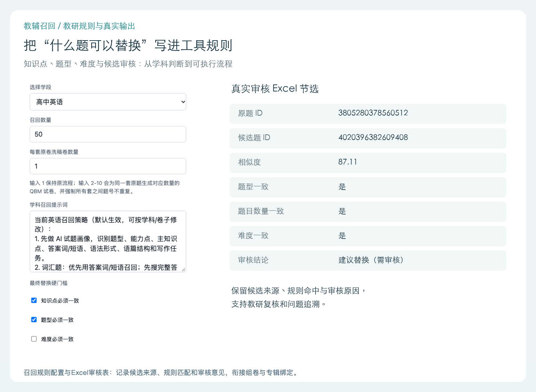Click the 最终替换硬门槛 section label

(x=49, y=283)
